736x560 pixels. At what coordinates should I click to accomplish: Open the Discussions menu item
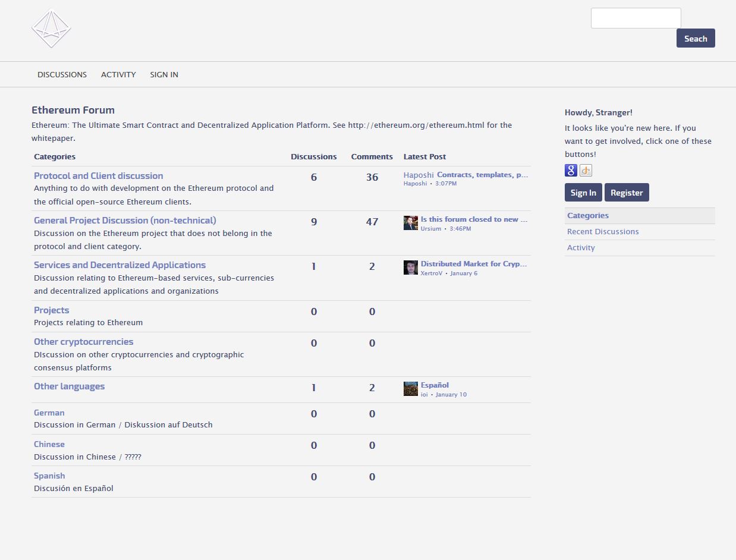62,74
